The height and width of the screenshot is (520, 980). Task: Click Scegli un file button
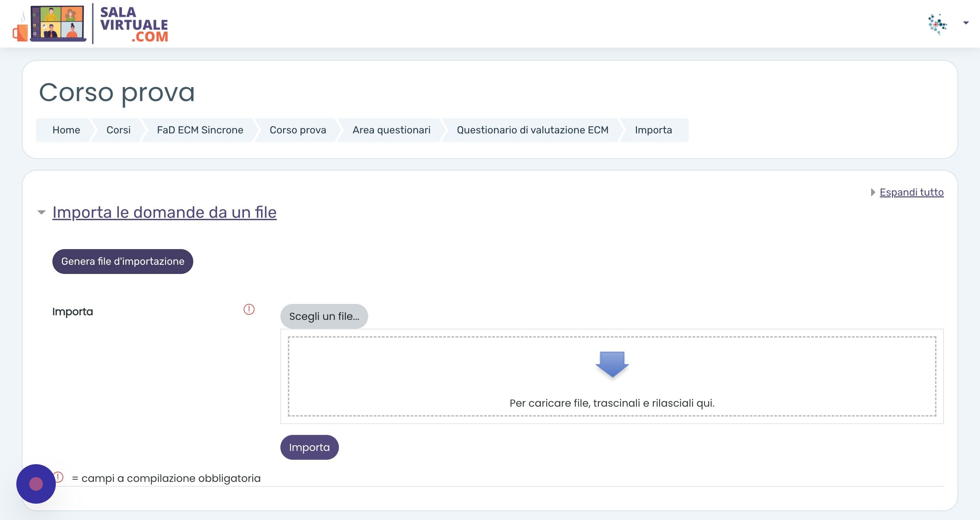click(324, 316)
